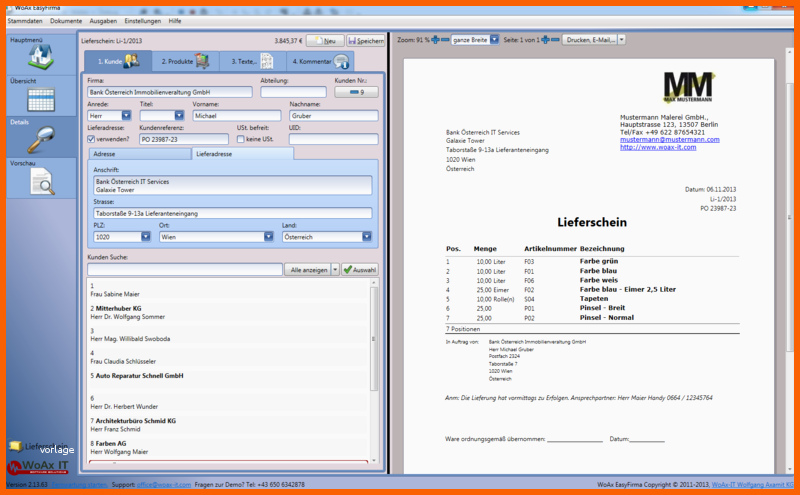
Task: Click the MM Max Mustermann logo
Action: pyautogui.click(x=688, y=87)
